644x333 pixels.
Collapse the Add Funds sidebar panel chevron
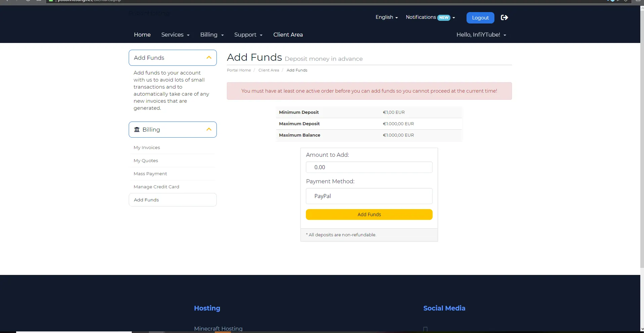(x=209, y=58)
